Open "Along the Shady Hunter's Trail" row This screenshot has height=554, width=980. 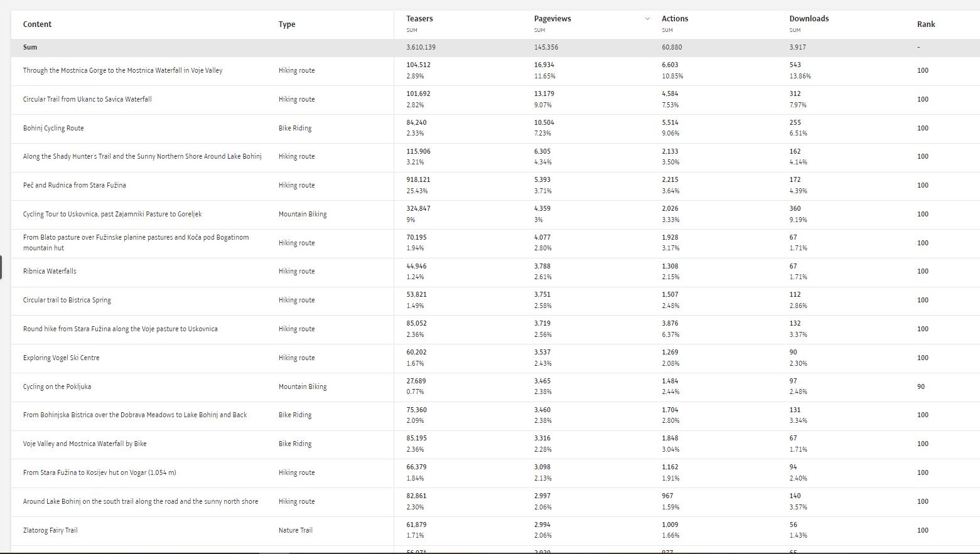click(143, 156)
